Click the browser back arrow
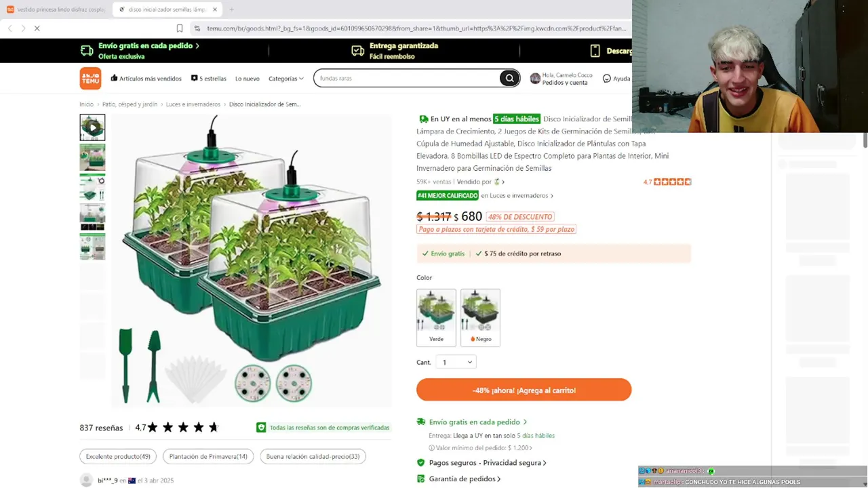The height and width of the screenshot is (488, 868). click(9, 28)
